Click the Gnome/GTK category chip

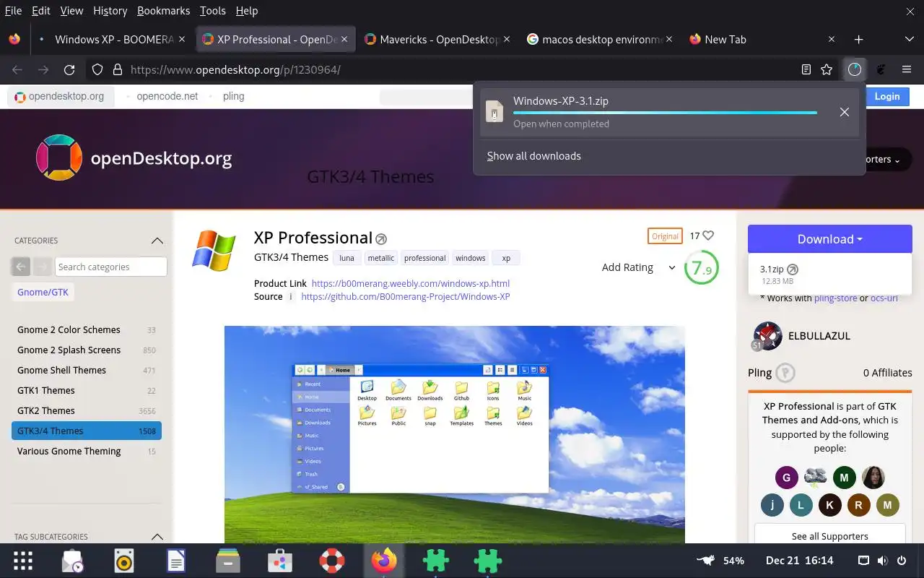coord(43,292)
